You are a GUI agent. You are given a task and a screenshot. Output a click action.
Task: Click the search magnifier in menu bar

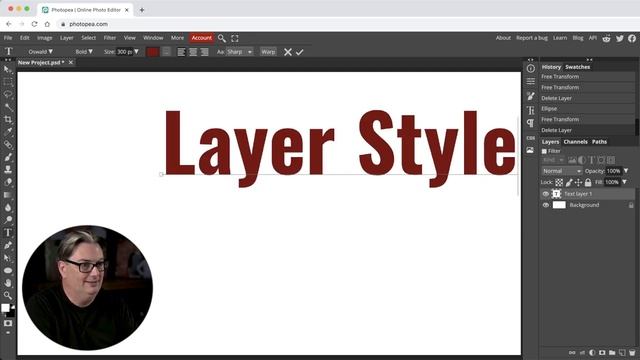tap(222, 38)
